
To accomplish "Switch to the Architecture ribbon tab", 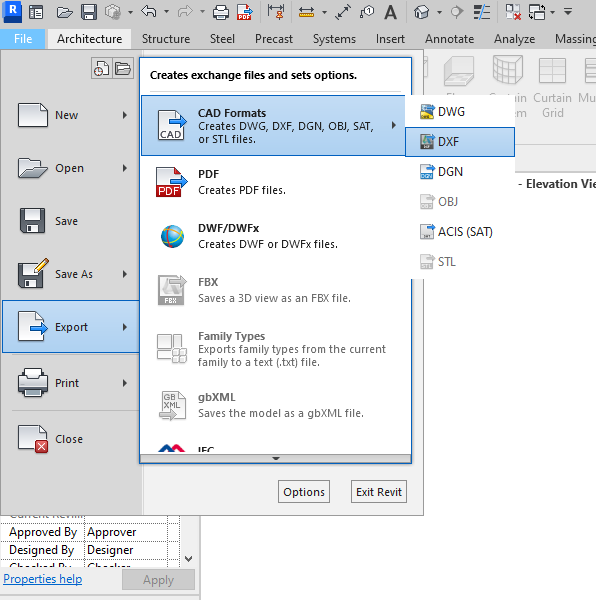I will coord(90,39).
